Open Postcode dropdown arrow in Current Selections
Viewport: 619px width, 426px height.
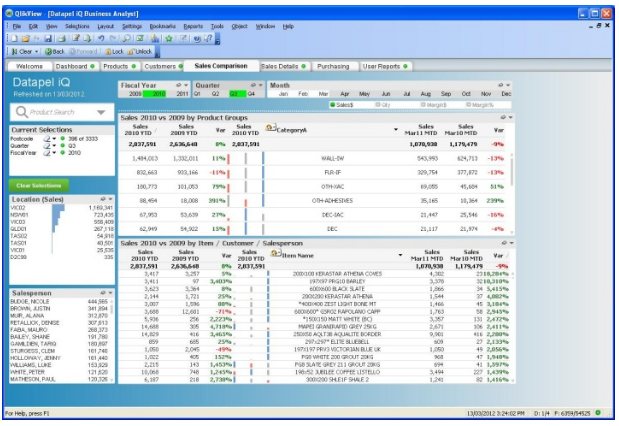(54, 139)
